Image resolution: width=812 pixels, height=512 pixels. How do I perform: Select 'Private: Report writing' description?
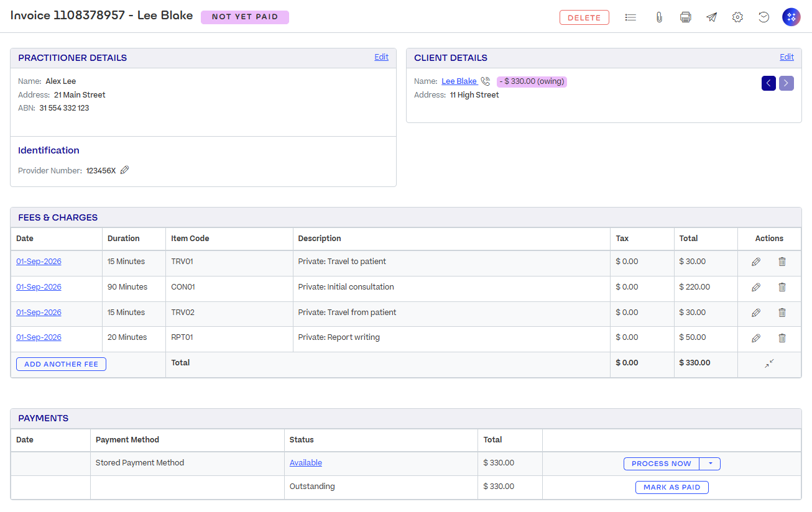(339, 337)
